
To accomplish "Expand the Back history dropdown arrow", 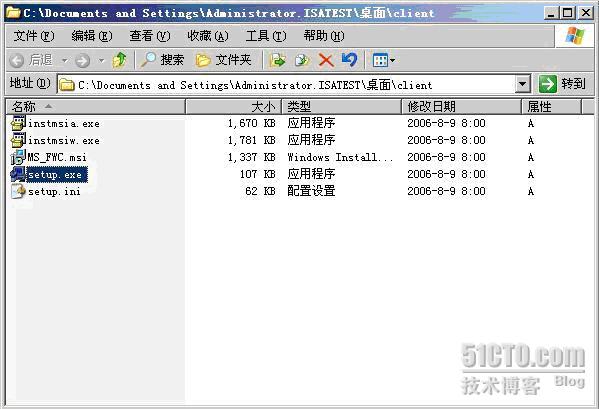I will [65, 60].
